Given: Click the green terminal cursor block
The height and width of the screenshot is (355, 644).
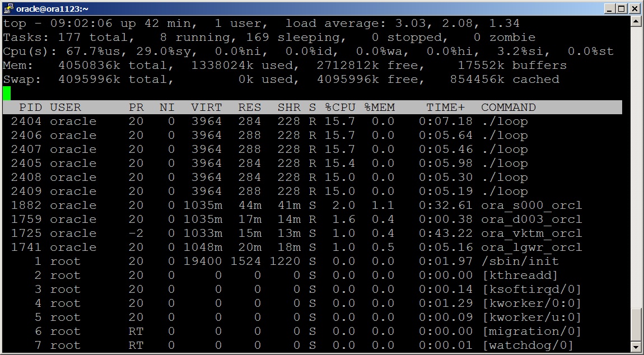Looking at the screenshot, I should tap(7, 93).
